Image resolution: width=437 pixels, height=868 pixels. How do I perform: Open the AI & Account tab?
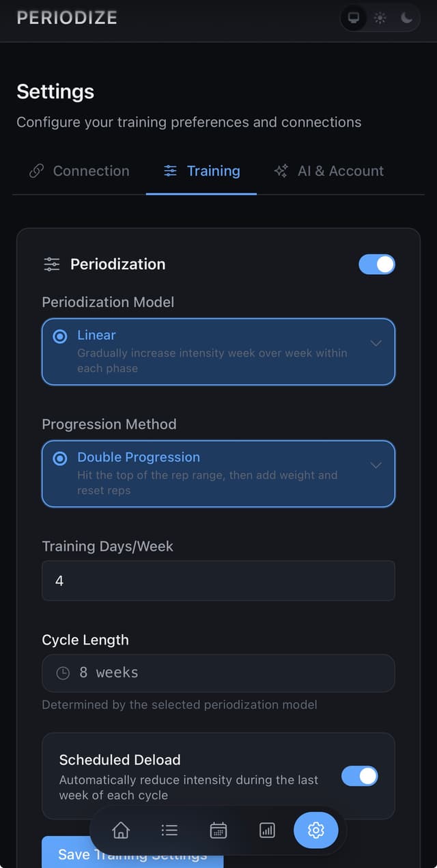(328, 171)
